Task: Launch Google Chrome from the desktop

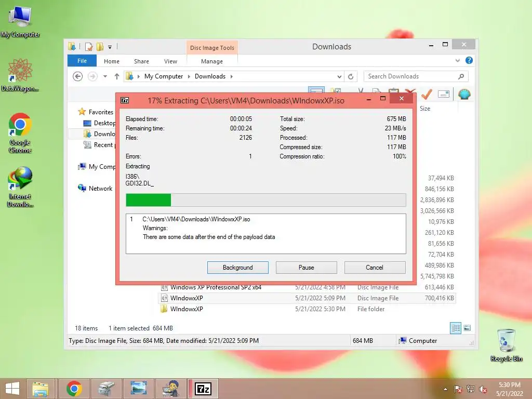Action: 20,132
